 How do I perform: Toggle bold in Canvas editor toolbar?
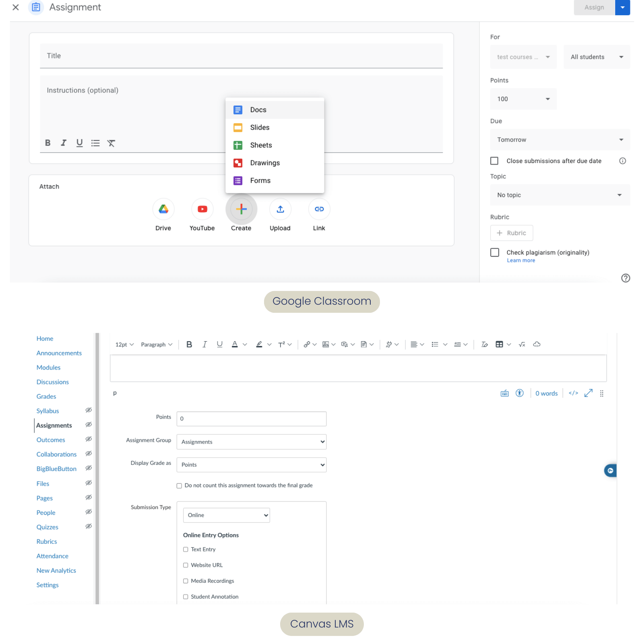pyautogui.click(x=189, y=345)
